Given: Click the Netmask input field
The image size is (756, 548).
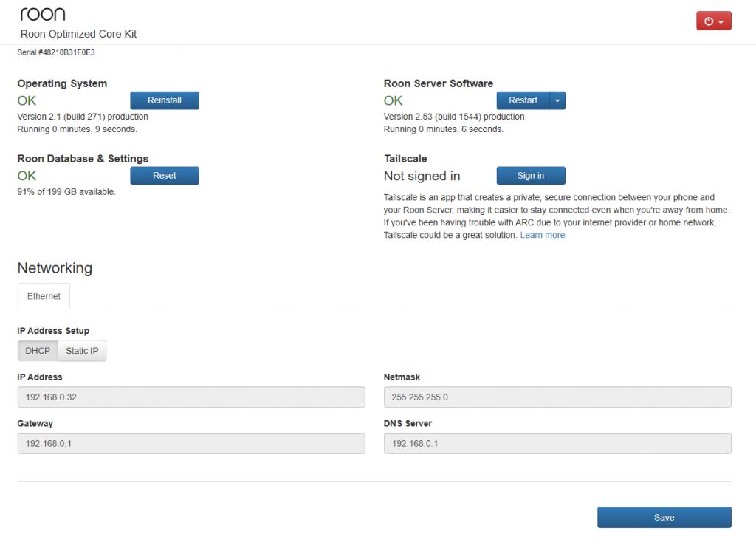Looking at the screenshot, I should [557, 397].
